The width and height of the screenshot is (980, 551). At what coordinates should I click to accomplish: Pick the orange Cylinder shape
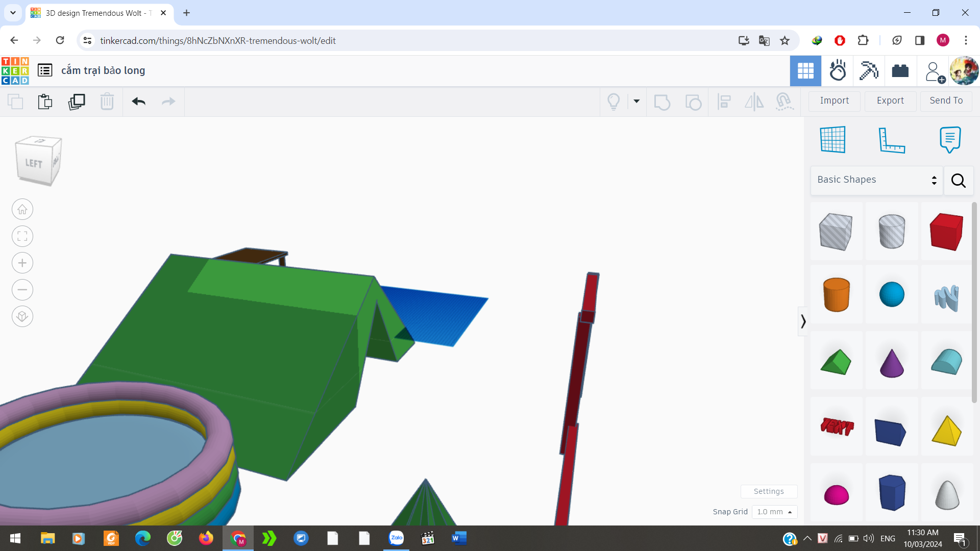click(x=837, y=294)
